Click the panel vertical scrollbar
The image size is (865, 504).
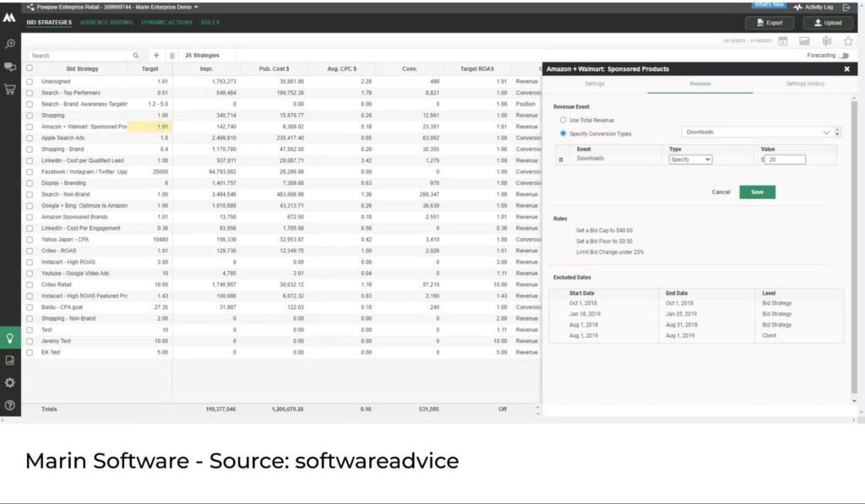click(x=854, y=246)
